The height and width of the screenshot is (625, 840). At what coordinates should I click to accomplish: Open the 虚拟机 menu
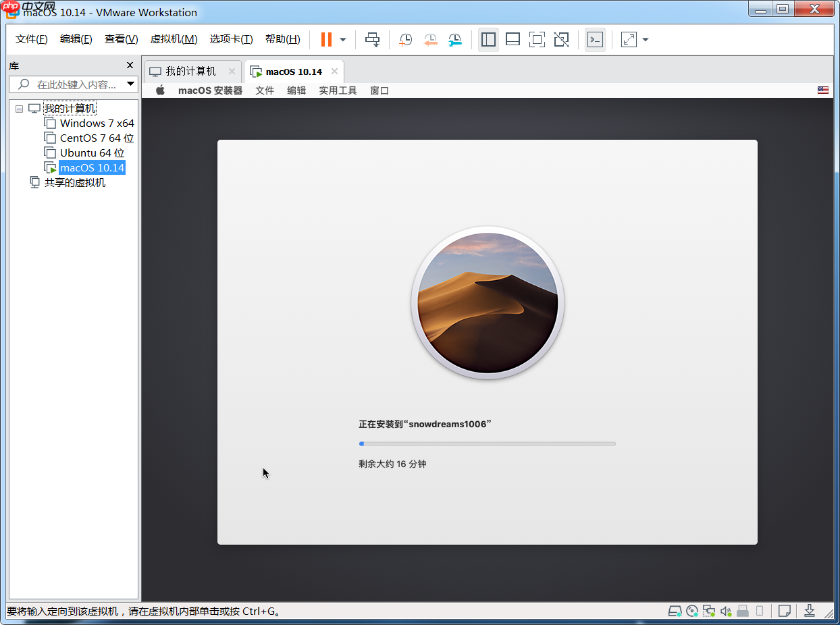click(174, 39)
